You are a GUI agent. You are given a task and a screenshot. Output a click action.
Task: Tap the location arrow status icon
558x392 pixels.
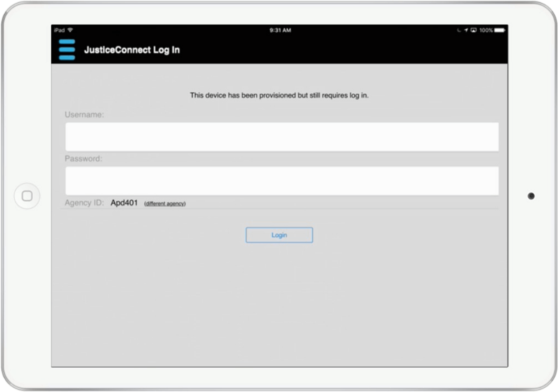point(466,30)
